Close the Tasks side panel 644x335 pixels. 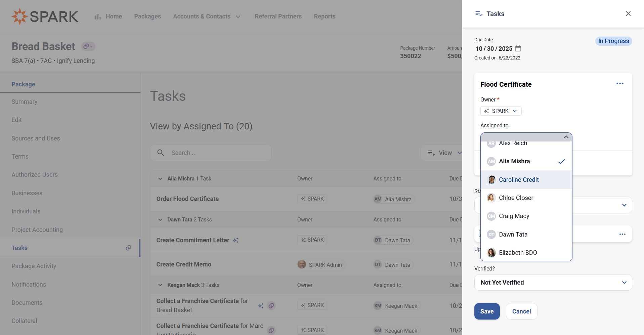click(628, 14)
